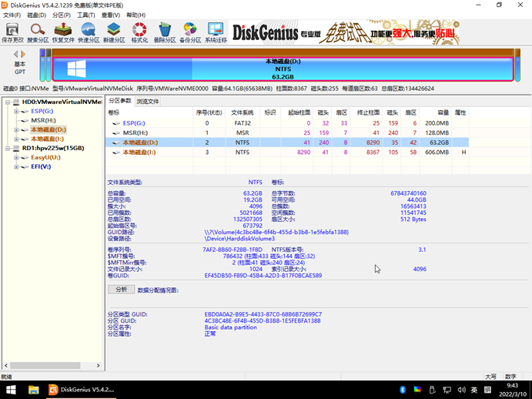Open the Windows Start menu

[x=11, y=390]
